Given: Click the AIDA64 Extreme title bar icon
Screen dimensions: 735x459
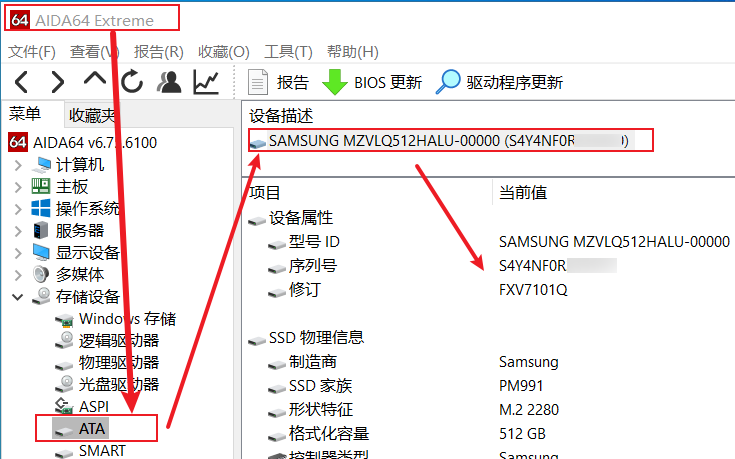Looking at the screenshot, I should point(20,20).
